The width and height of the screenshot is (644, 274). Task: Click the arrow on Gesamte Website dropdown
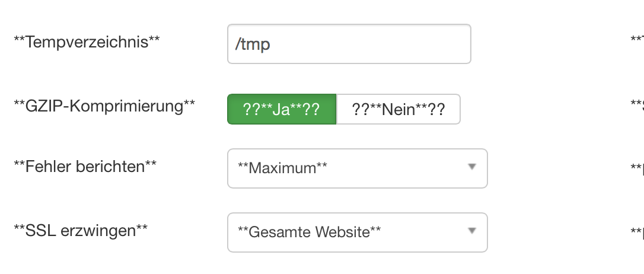coord(471,231)
